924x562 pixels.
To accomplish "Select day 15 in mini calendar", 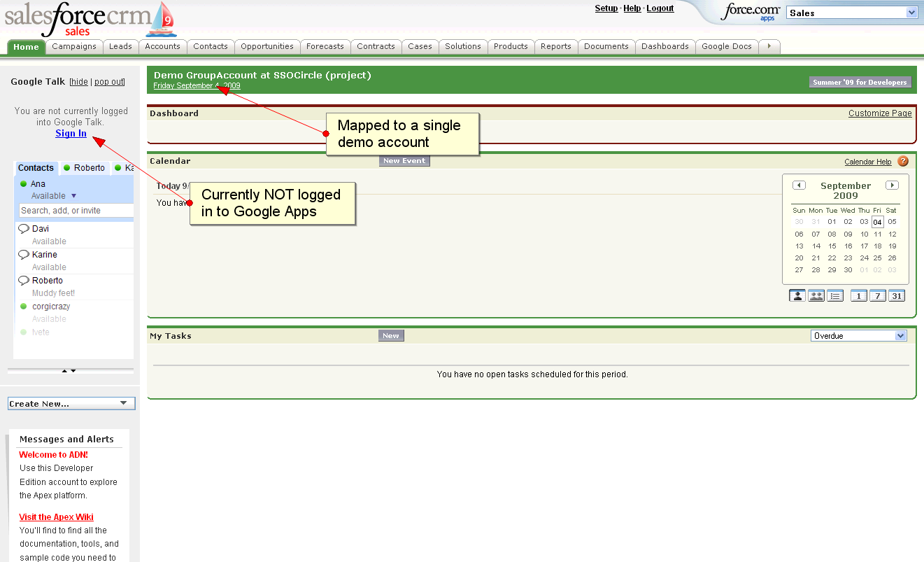I will pyautogui.click(x=832, y=246).
